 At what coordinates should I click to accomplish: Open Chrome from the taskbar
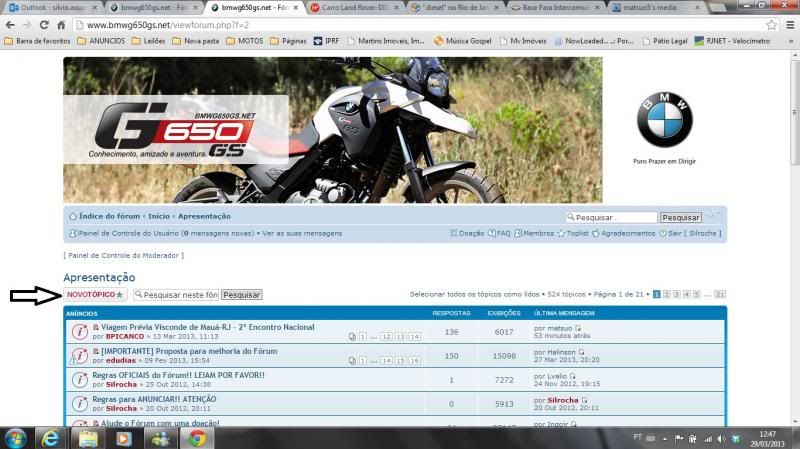pyautogui.click(x=197, y=438)
